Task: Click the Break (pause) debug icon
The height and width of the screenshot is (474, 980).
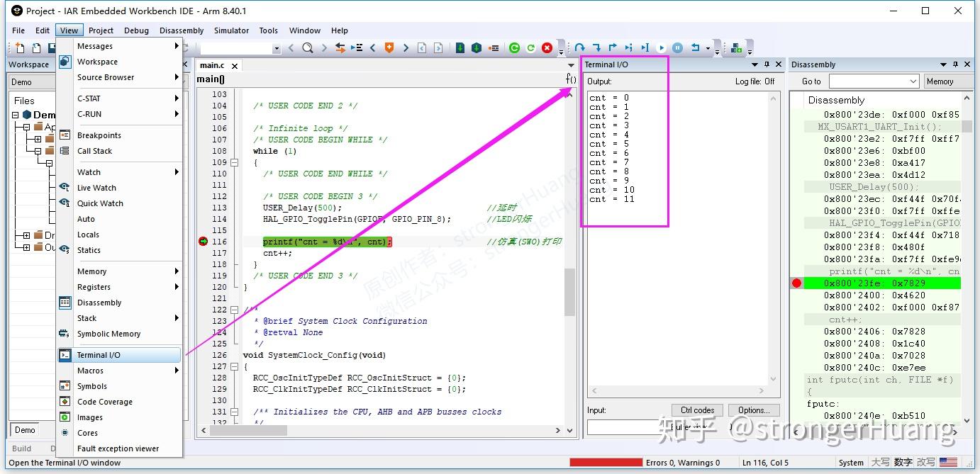Action: pos(678,47)
